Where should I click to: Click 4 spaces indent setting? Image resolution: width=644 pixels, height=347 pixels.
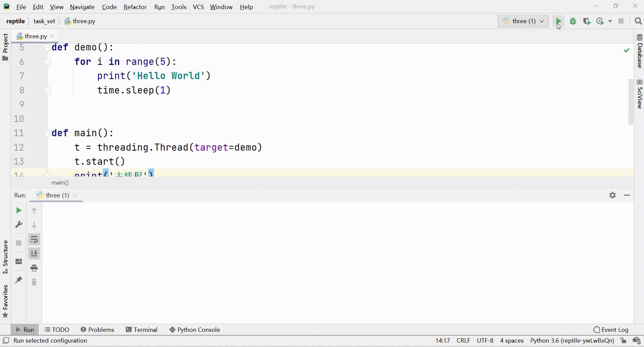[512, 341]
